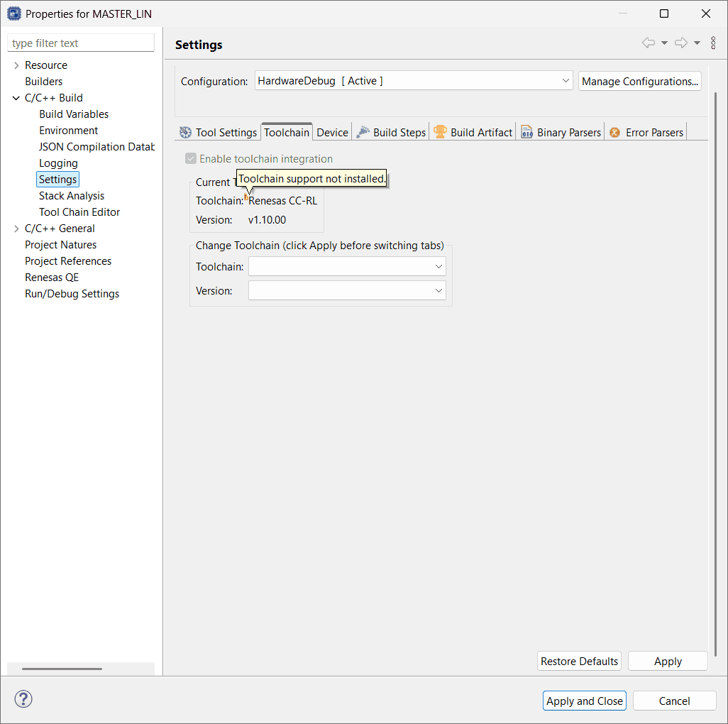The image size is (728, 724).
Task: Open the Configuration dropdown
Action: pyautogui.click(x=414, y=81)
